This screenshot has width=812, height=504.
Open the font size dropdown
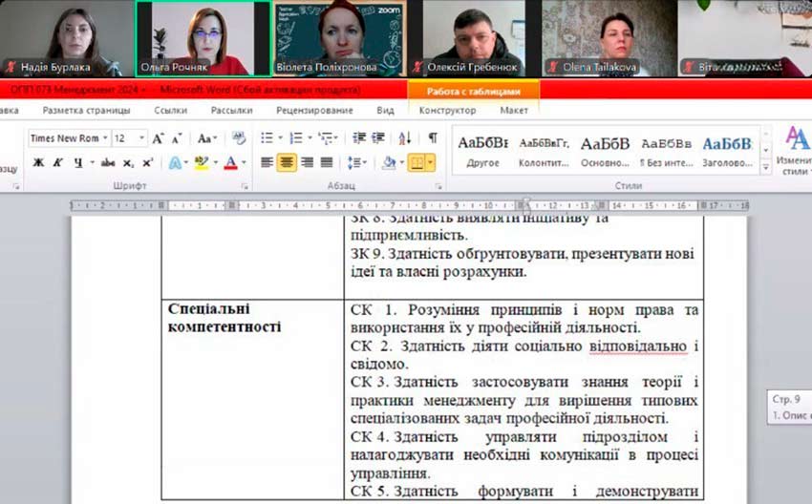[x=142, y=138]
